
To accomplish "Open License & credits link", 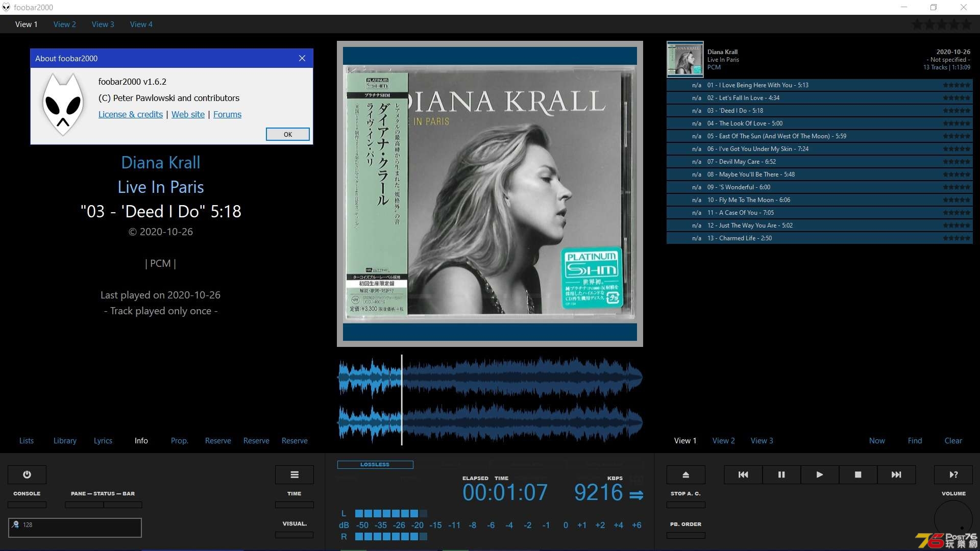I will pos(131,114).
